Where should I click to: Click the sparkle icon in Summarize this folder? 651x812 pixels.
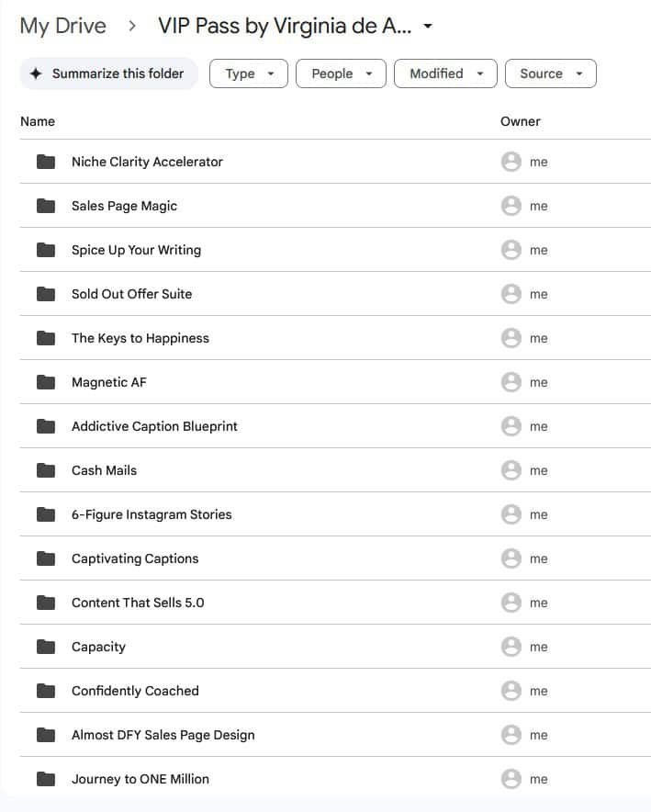(x=36, y=73)
